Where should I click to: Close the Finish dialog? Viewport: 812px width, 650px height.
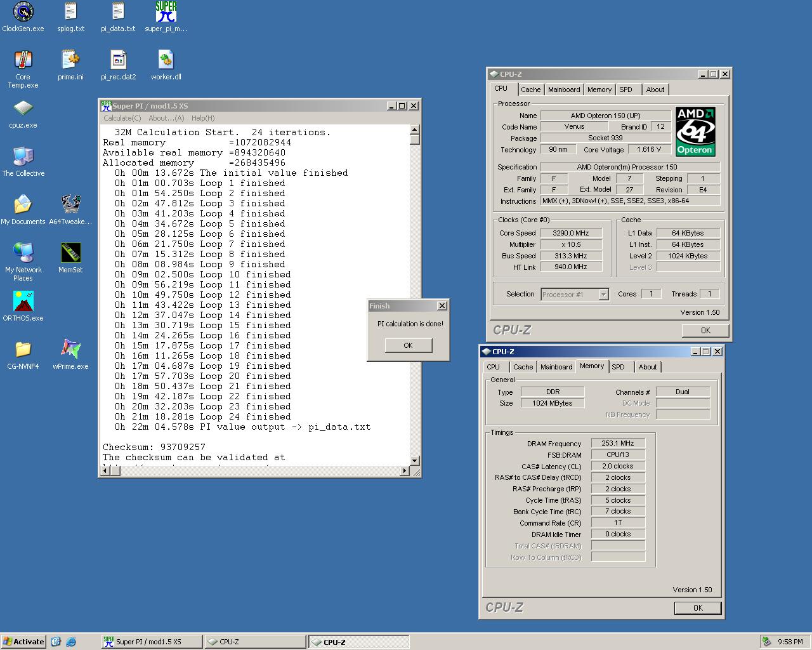pyautogui.click(x=442, y=306)
